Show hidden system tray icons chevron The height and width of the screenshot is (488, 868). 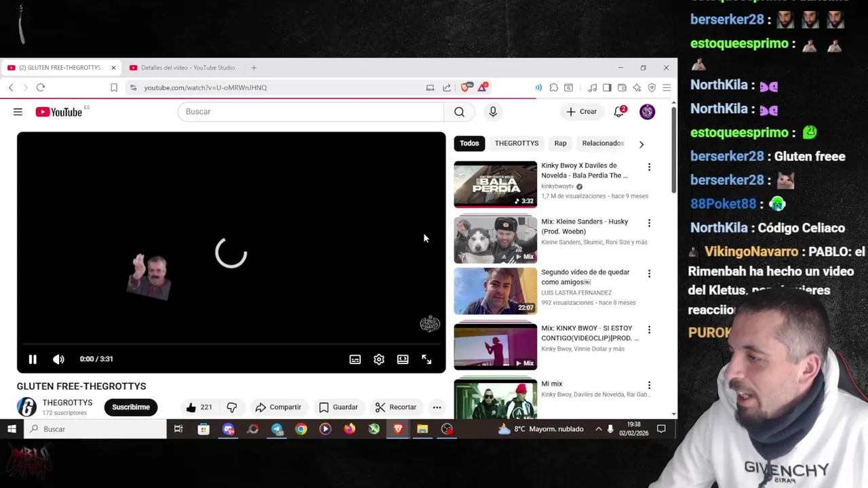(598, 429)
